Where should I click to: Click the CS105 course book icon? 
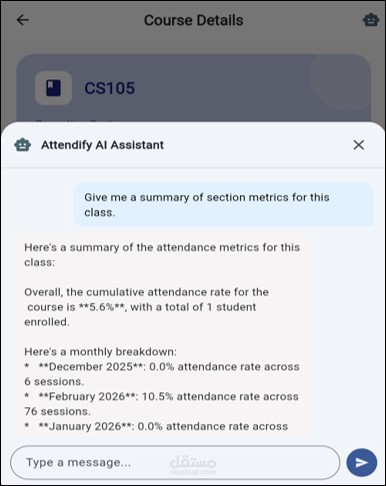pos(53,88)
